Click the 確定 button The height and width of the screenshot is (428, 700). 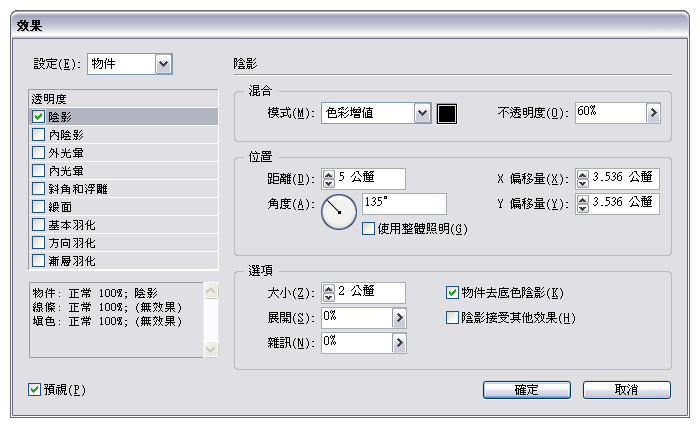(x=526, y=389)
